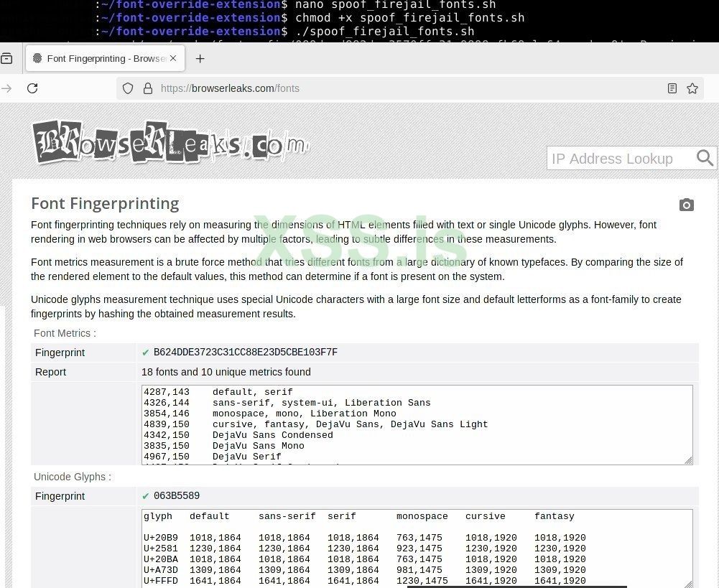Click the terminal line './spoof_firejail_fonts.sh'
Image resolution: width=719 pixels, height=588 pixels.
point(385,31)
